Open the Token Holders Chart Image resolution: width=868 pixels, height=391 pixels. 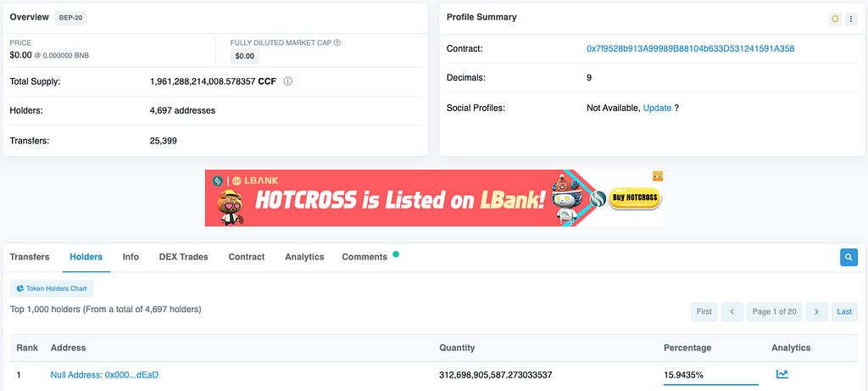click(52, 288)
